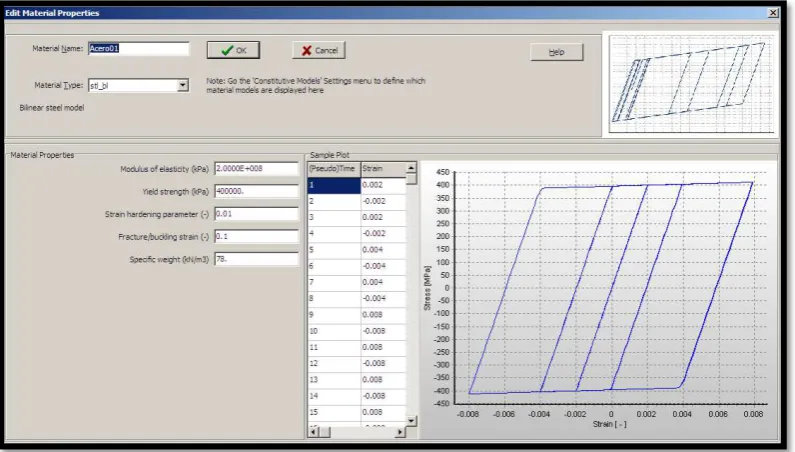Select the Strain column header
Image resolution: width=795 pixels, height=452 pixels.
383,168
